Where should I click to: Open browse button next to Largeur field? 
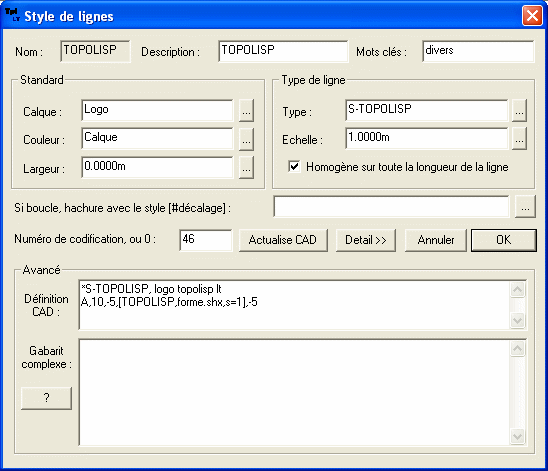click(x=246, y=168)
